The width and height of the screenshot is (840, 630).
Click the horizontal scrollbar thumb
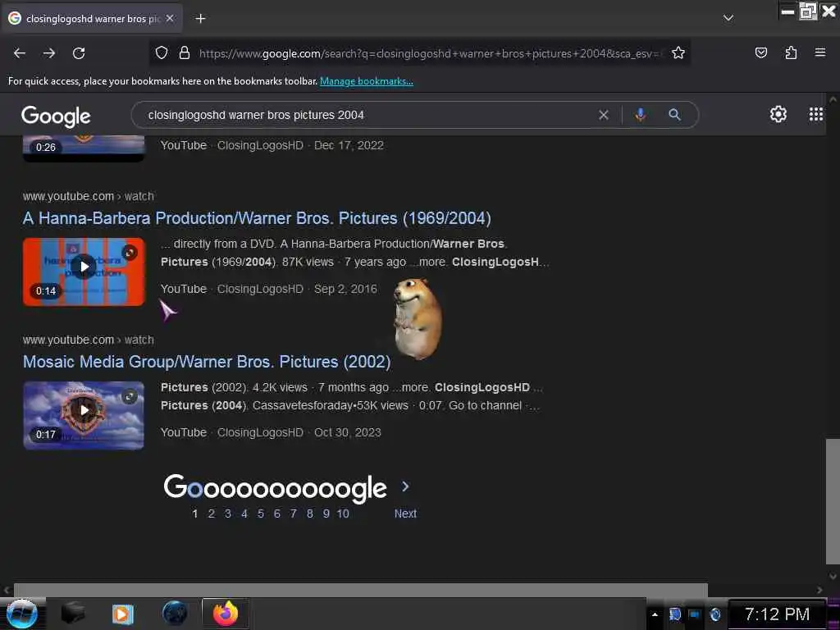(361, 590)
